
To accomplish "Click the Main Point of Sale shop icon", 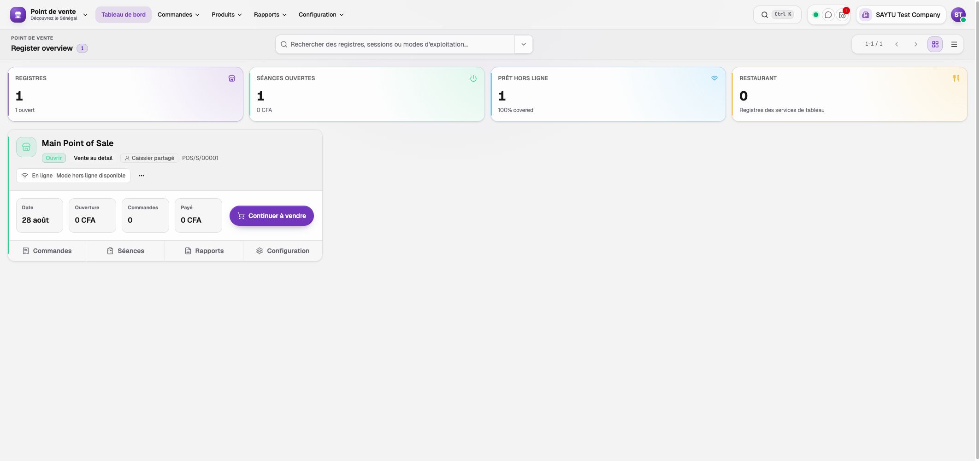I will click(26, 147).
